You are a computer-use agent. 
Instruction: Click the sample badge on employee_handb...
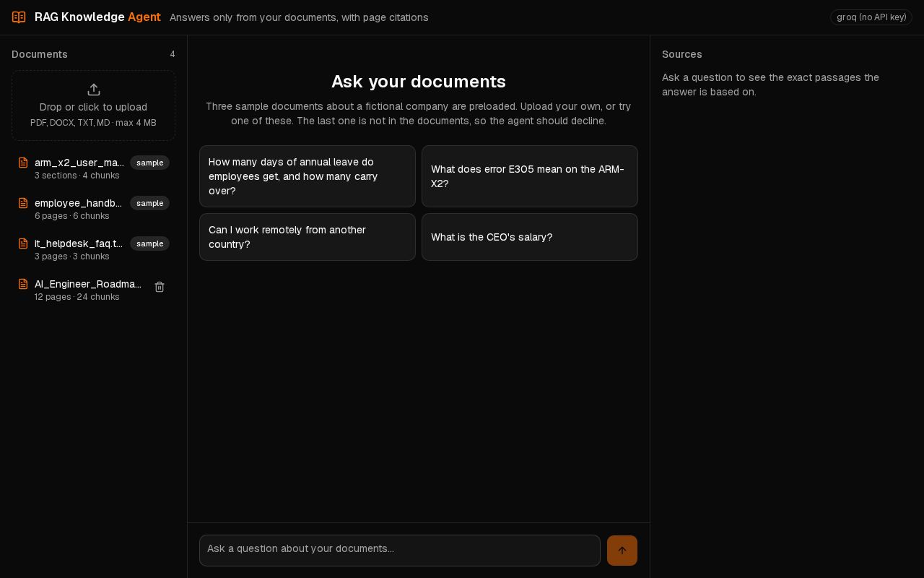click(150, 203)
